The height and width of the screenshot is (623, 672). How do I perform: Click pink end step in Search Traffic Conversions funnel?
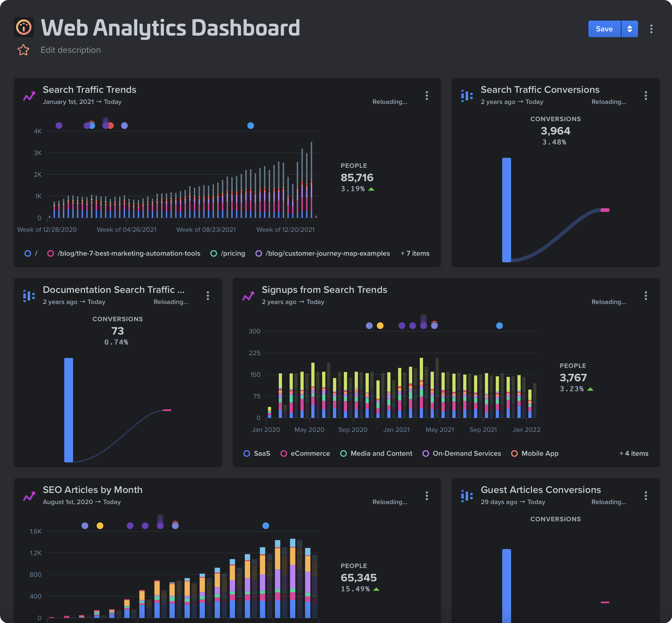(x=605, y=210)
